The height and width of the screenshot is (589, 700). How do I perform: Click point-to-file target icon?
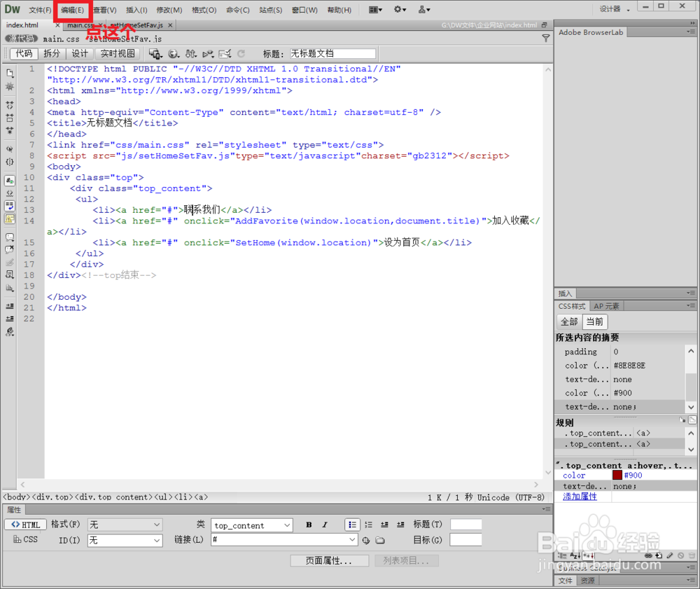366,541
